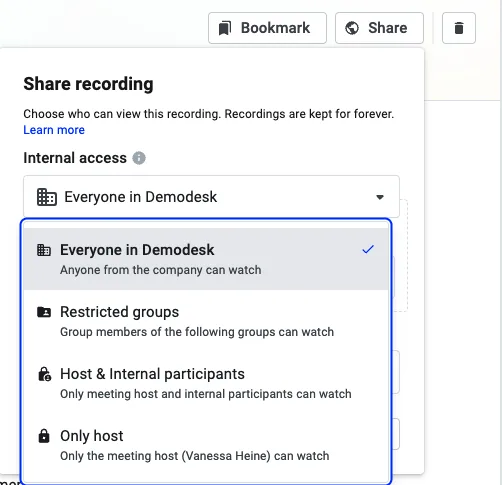Select Host & Internal participants option

[206, 383]
